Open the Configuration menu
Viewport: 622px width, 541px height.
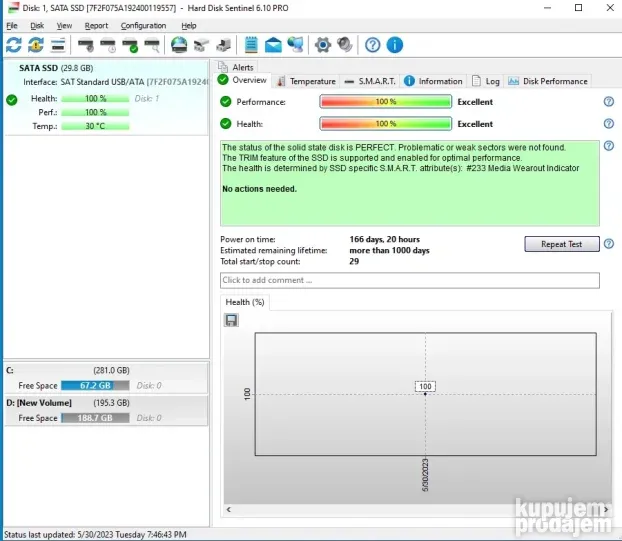(x=143, y=25)
